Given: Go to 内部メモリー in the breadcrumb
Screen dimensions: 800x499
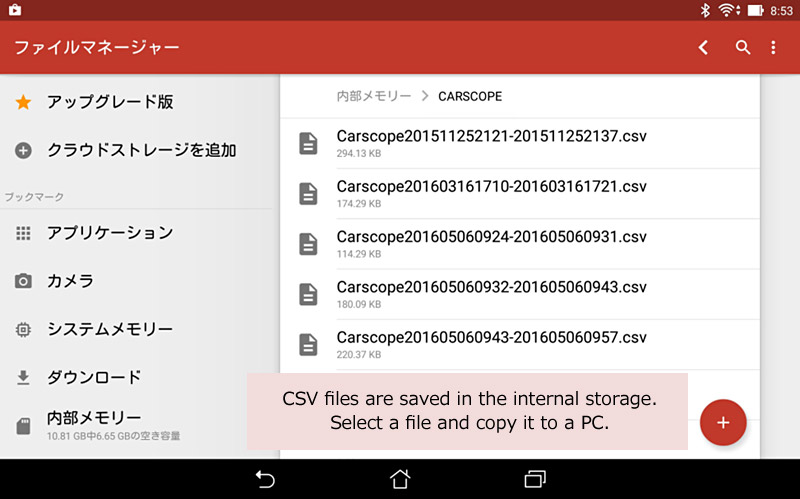Looking at the screenshot, I should click(373, 96).
